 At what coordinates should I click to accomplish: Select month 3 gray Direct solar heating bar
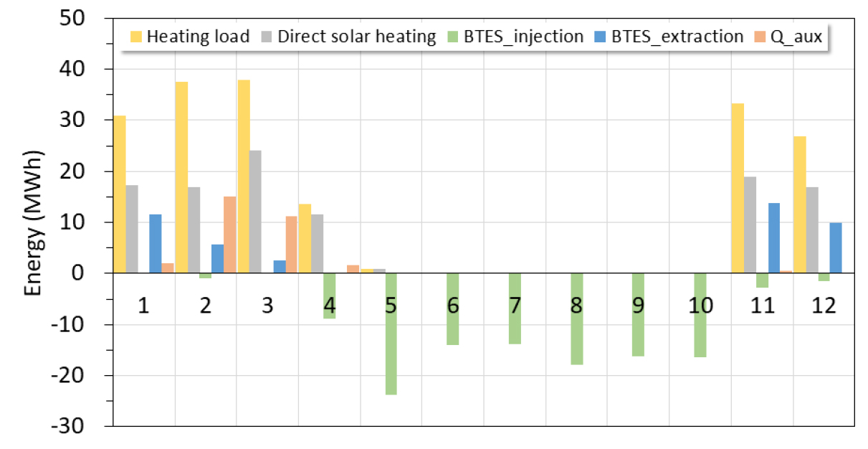256,212
